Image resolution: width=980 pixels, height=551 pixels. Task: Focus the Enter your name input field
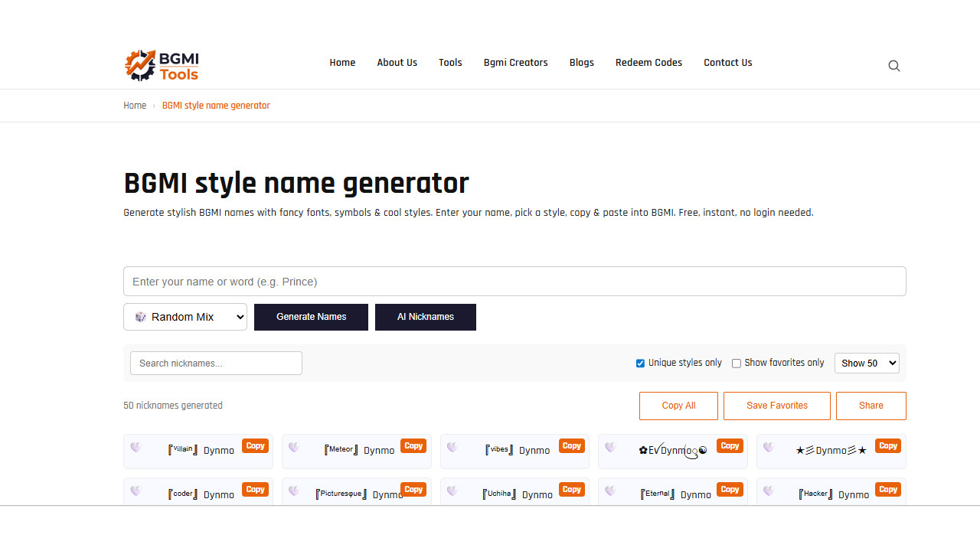point(514,282)
